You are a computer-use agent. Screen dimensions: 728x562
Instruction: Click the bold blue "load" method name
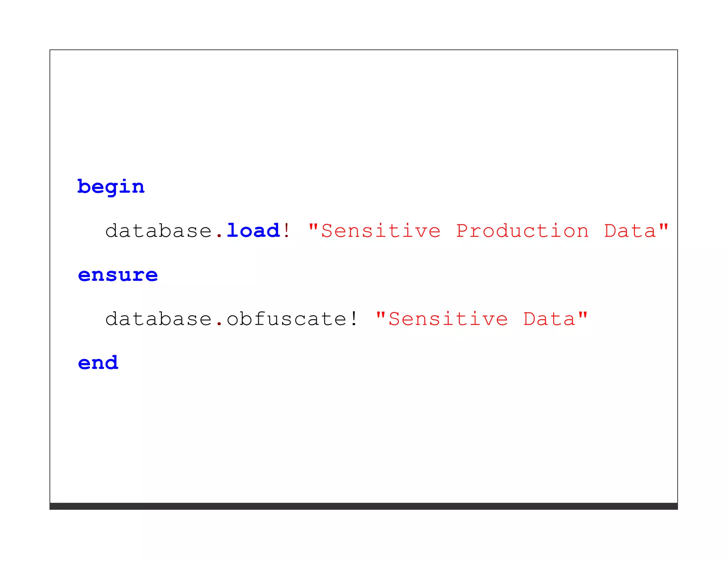click(x=253, y=231)
